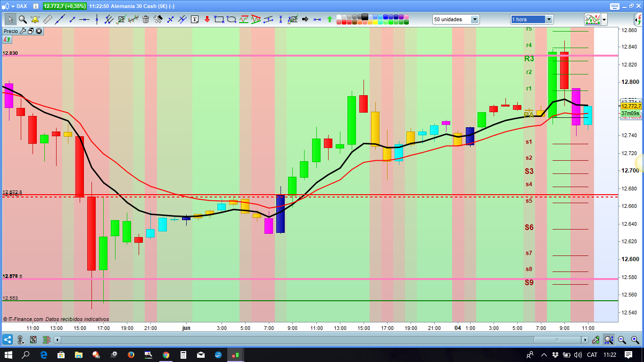Click the R3 pivot level label

point(529,59)
